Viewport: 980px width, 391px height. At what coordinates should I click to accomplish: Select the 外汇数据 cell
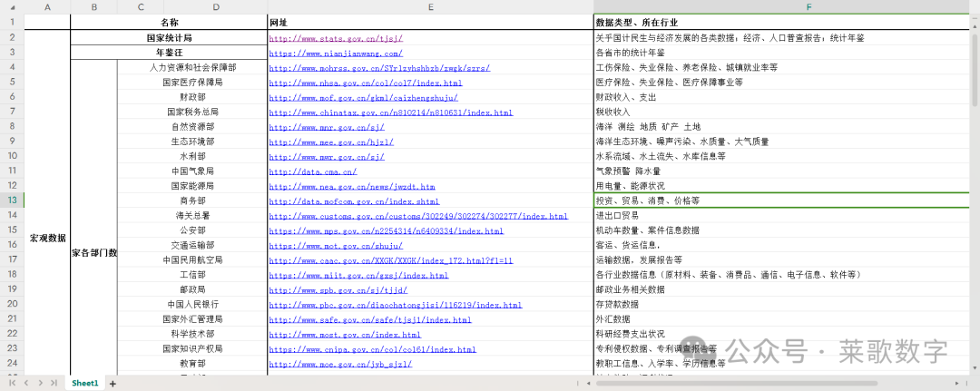782,320
